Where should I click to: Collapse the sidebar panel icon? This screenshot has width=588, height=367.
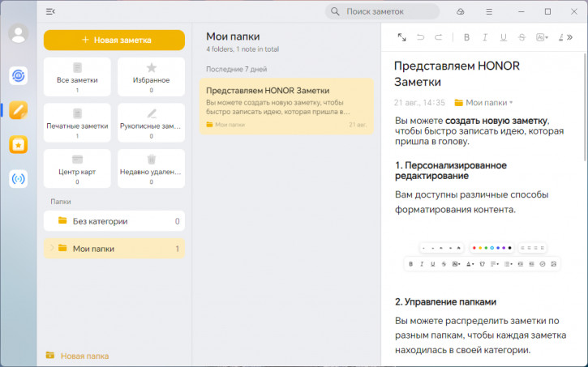pos(50,11)
